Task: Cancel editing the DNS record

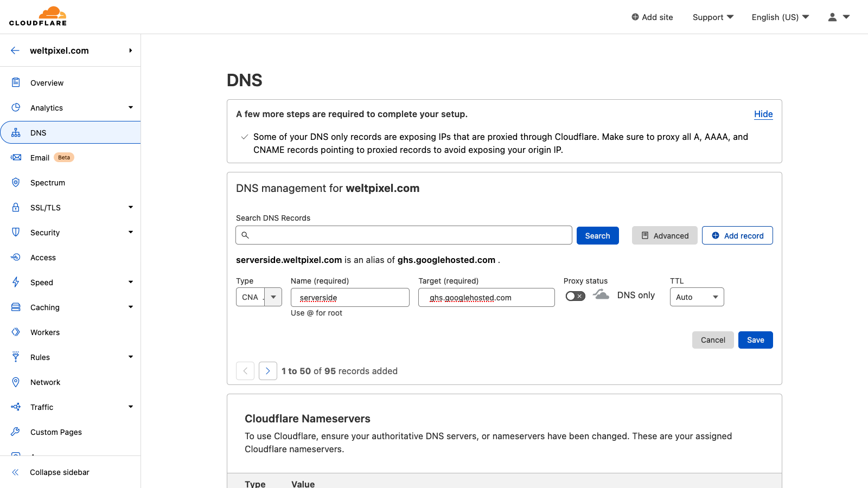Action: point(713,340)
